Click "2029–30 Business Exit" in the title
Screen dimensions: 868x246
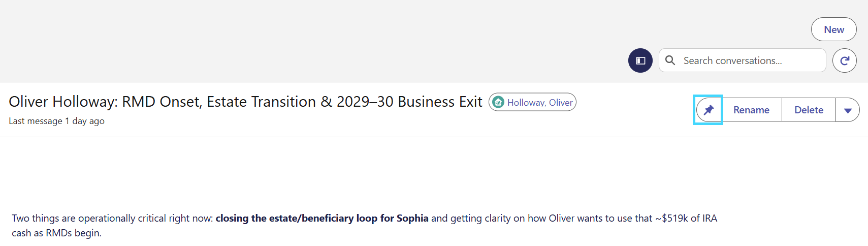click(x=409, y=102)
